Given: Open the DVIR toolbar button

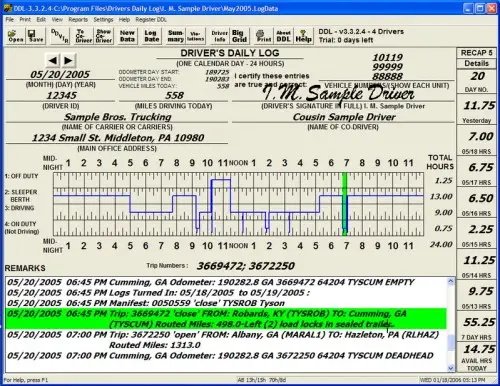Looking at the screenshot, I should tap(60, 36).
